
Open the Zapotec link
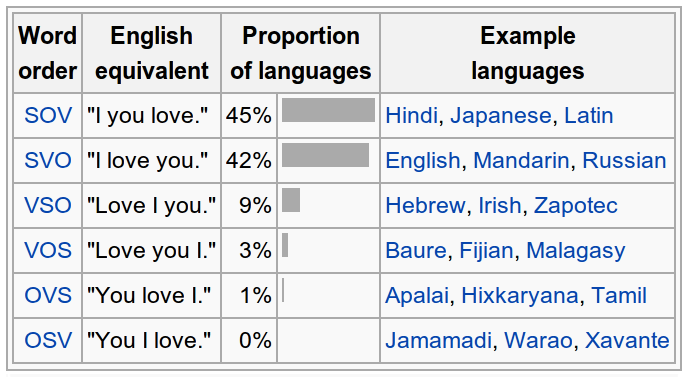[x=576, y=205]
